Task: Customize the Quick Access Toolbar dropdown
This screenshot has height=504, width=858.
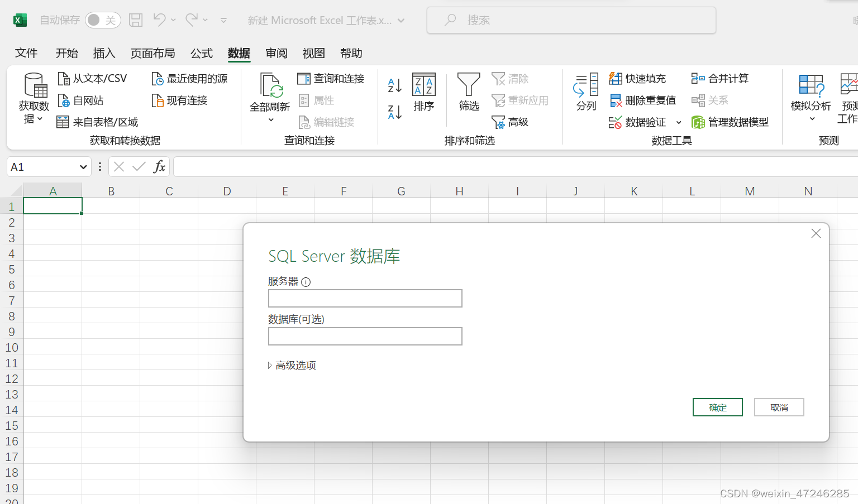Action: point(223,21)
